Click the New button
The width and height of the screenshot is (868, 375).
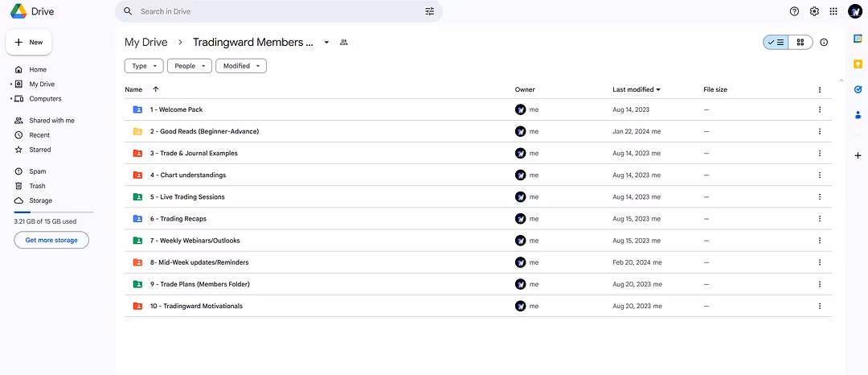coord(29,43)
